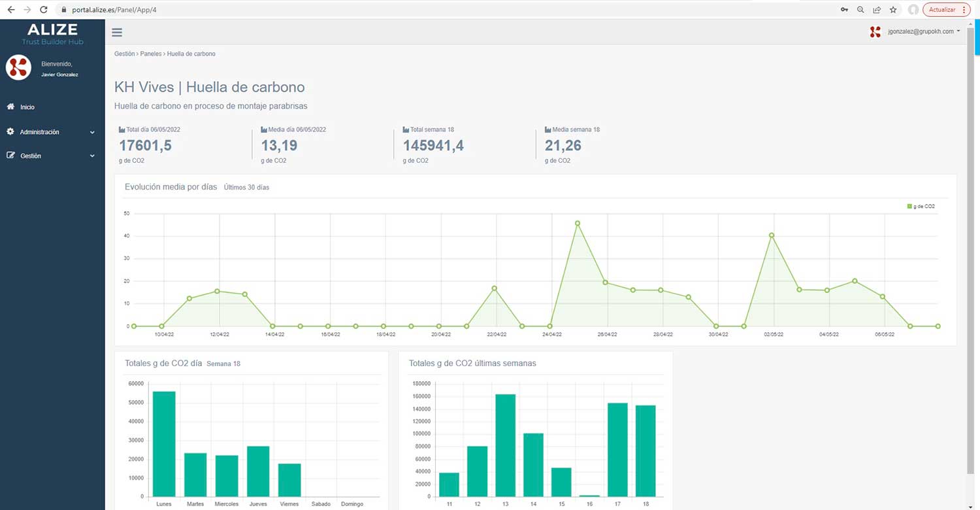Click the Lunes bar in daily totals chart
The height and width of the screenshot is (510, 980).
coord(164,443)
